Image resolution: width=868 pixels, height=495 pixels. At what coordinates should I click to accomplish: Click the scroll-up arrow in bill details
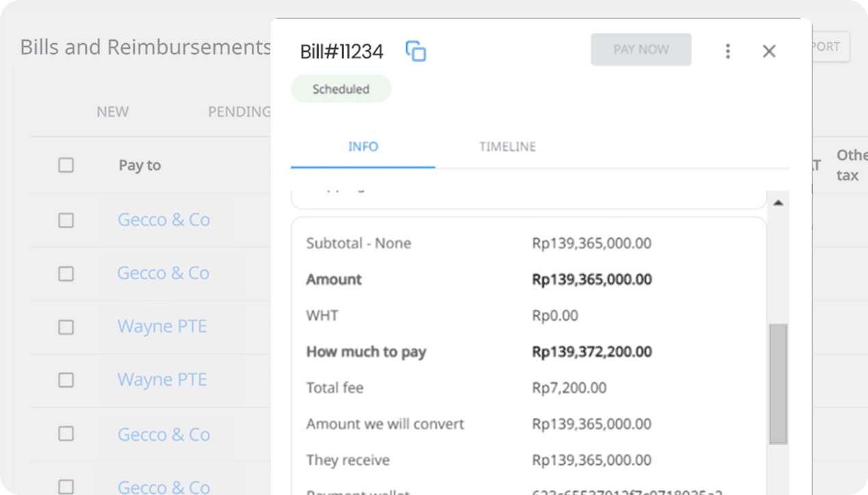[x=778, y=203]
